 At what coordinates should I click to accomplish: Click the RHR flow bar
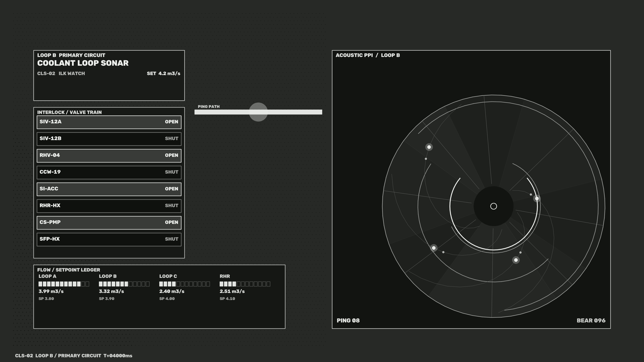click(x=245, y=284)
